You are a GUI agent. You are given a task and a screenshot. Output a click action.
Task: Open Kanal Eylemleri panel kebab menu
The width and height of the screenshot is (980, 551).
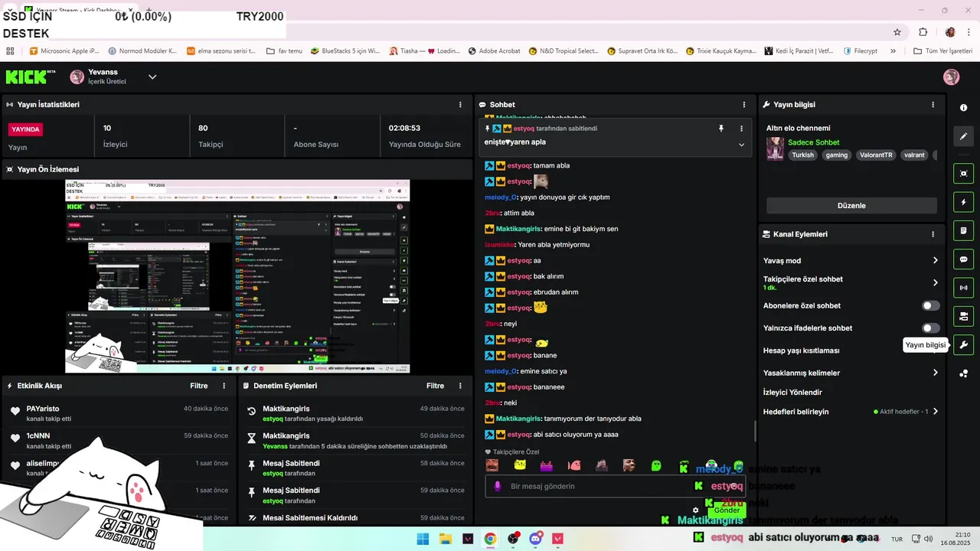pyautogui.click(x=933, y=234)
